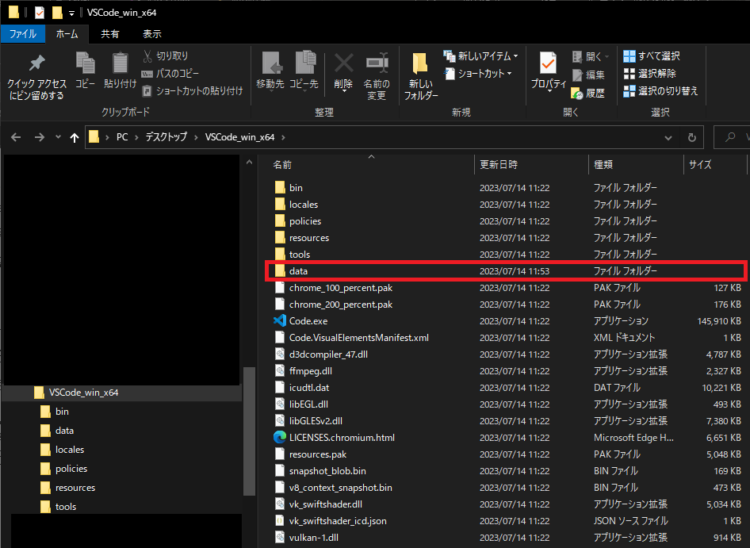This screenshot has width=750, height=548.
Task: Open New Item (新しいアイテム) dropdown
Action: point(481,56)
